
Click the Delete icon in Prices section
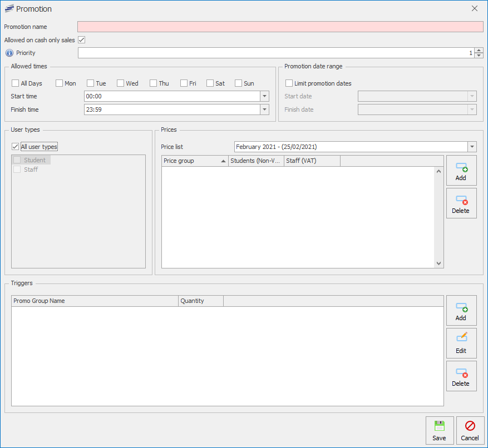(x=461, y=200)
